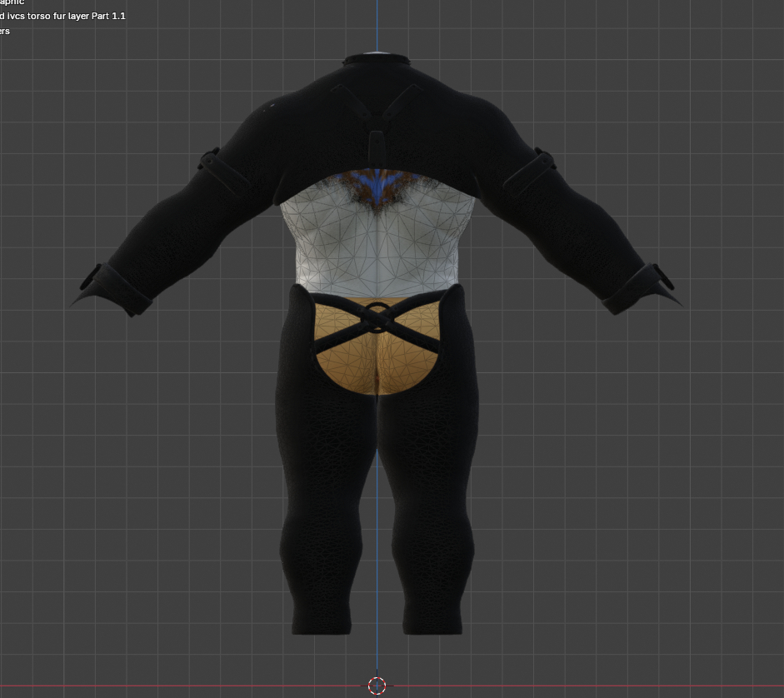
Task: Click the blue Z axis line above the collar
Action: pyautogui.click(x=377, y=25)
